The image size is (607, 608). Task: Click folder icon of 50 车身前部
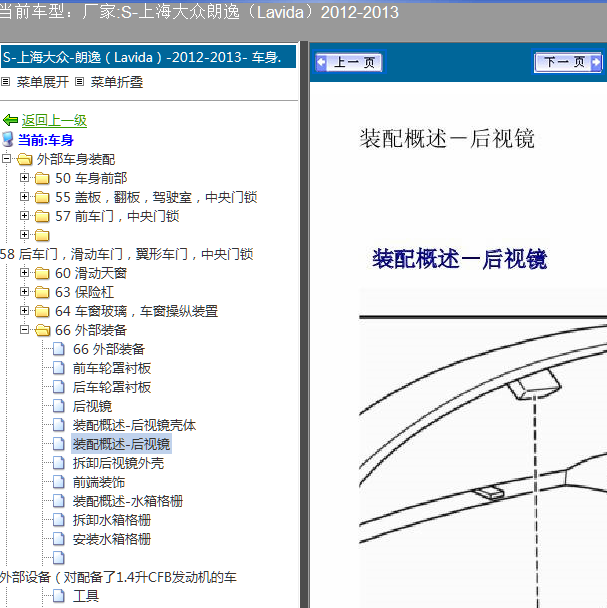(x=42, y=178)
